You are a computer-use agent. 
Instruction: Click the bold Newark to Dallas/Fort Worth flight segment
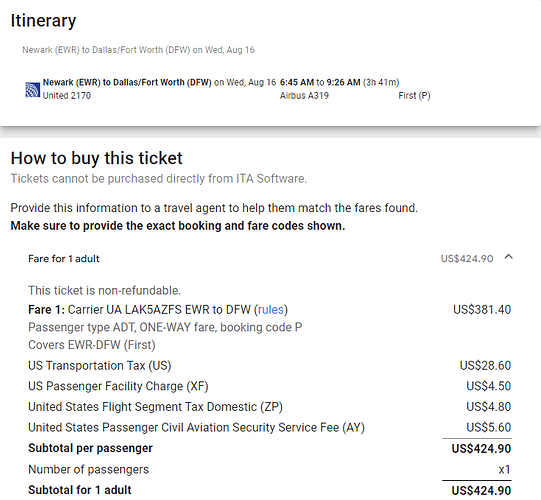pyautogui.click(x=127, y=82)
